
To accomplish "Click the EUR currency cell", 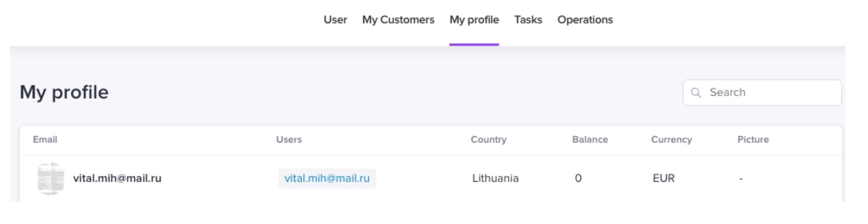I will [x=664, y=178].
